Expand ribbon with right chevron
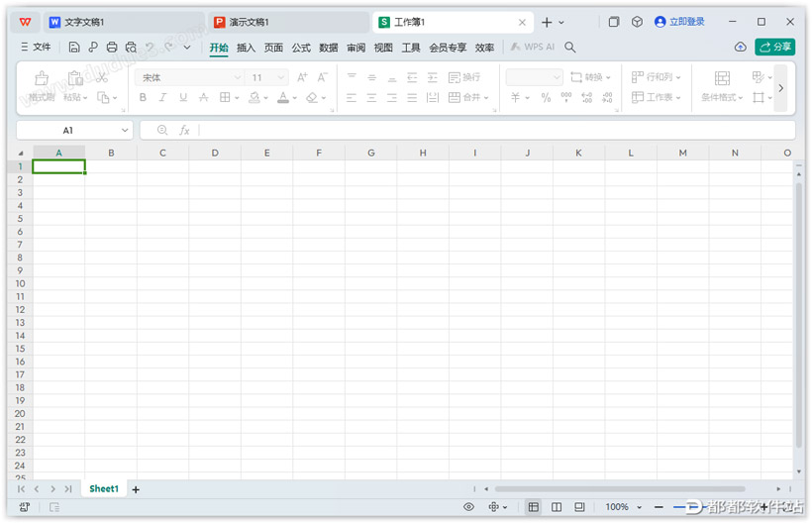This screenshot has height=523, width=812. coord(781,88)
